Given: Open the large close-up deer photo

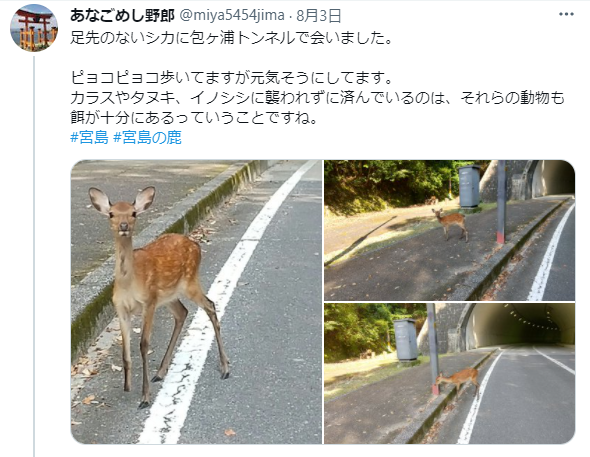Looking at the screenshot, I should click(x=196, y=302).
